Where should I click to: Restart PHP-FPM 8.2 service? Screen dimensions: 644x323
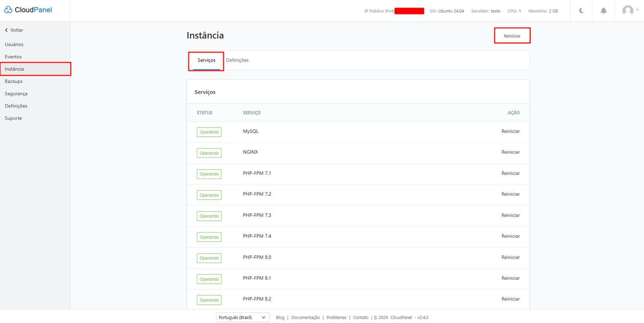510,299
